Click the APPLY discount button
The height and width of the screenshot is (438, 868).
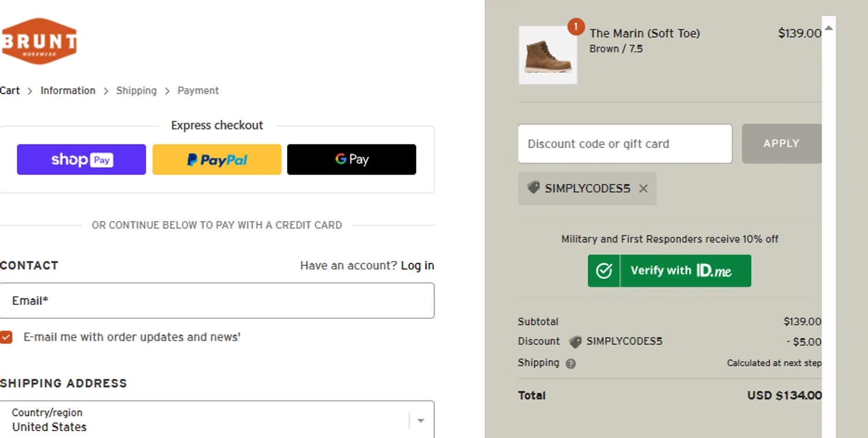[782, 143]
